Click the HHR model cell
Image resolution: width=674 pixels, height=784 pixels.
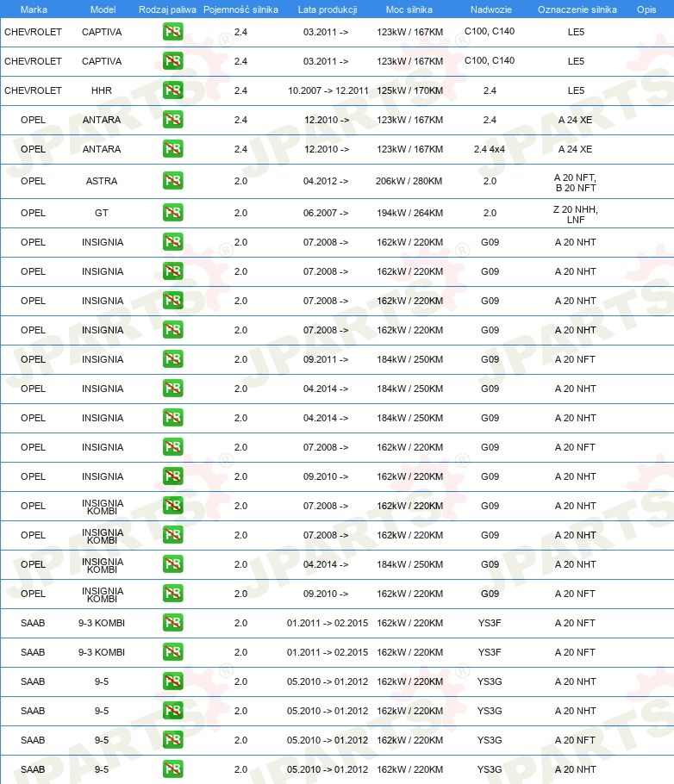pos(102,90)
